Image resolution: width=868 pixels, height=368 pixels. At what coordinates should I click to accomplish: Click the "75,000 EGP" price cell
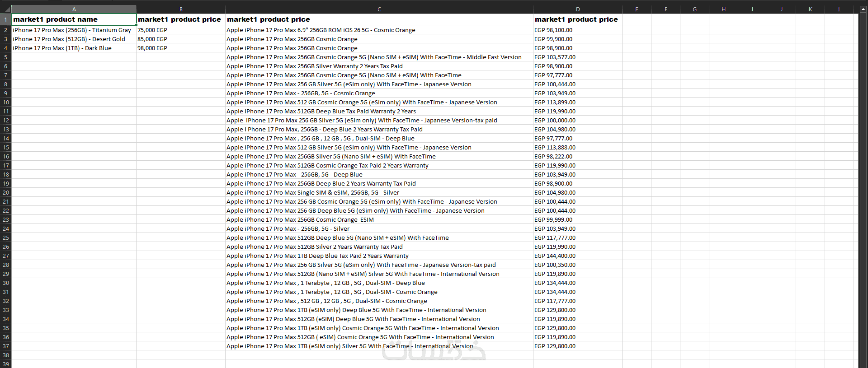point(181,30)
